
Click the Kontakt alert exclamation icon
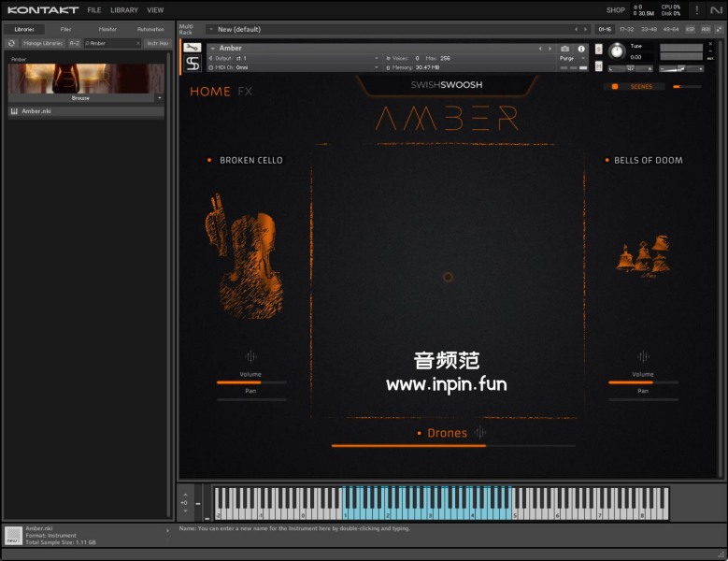(696, 9)
